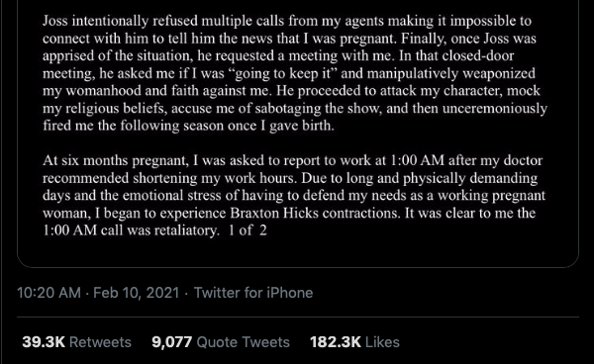
Task: View the 9,077 Quote Tweets
Action: (x=221, y=342)
